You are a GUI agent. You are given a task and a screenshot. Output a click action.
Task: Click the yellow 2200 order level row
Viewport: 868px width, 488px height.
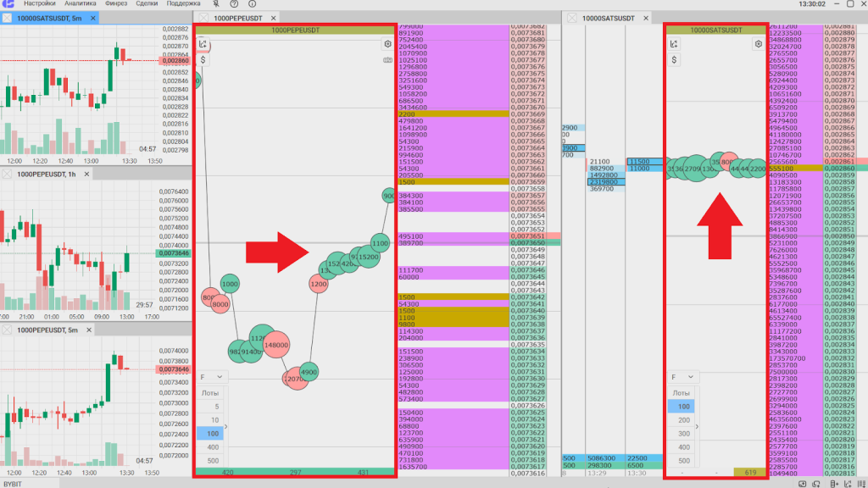coord(453,114)
